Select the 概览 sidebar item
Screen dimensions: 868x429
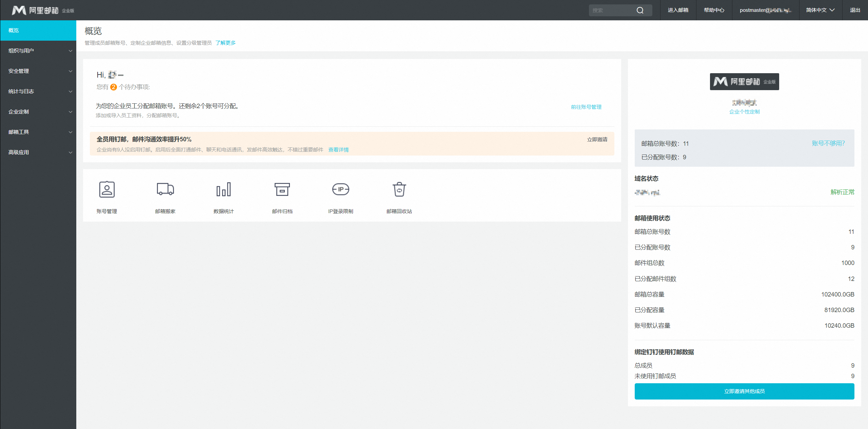(38, 30)
